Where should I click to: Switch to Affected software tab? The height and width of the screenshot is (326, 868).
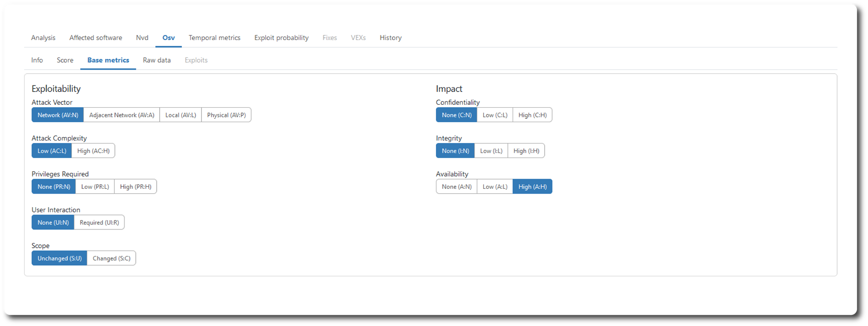tap(95, 38)
